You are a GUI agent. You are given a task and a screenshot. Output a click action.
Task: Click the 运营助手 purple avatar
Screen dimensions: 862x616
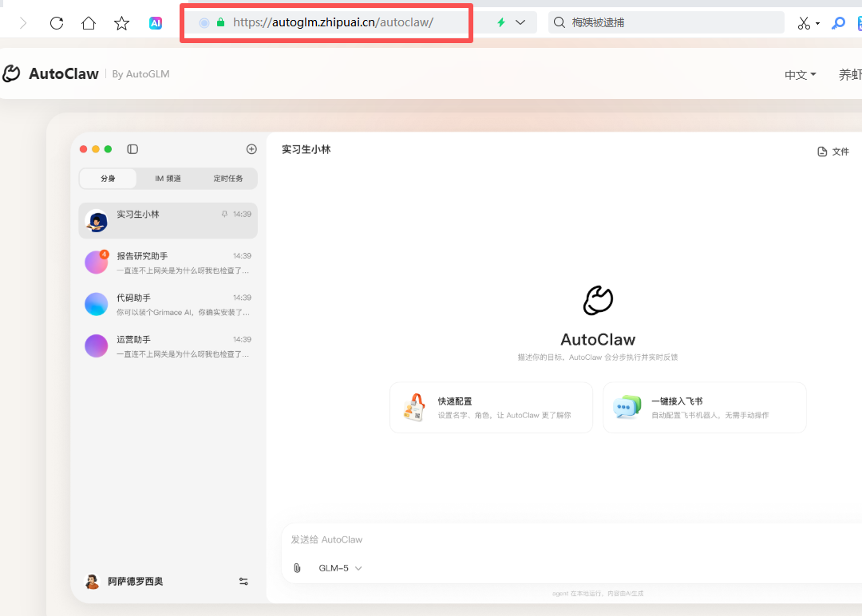pos(97,346)
